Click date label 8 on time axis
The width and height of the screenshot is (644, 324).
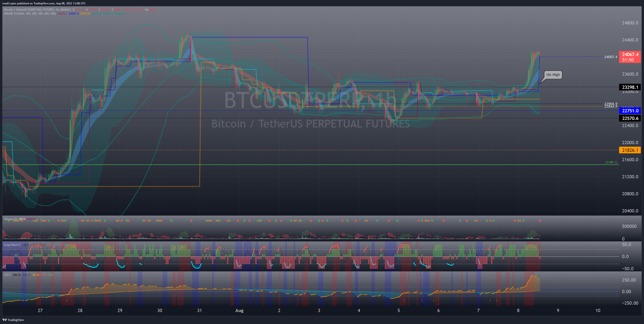tap(518, 310)
